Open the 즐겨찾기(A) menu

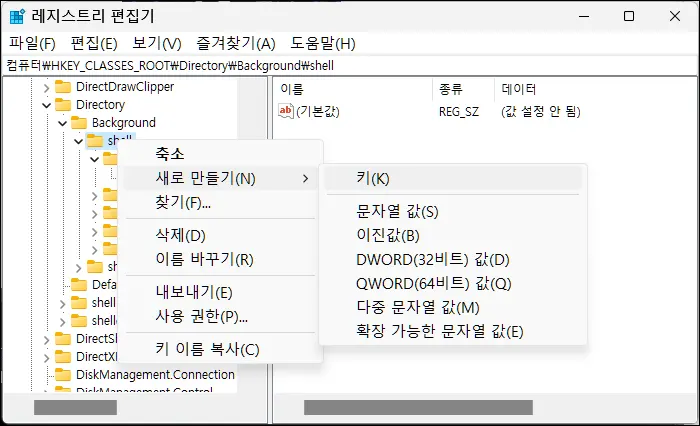point(236,43)
